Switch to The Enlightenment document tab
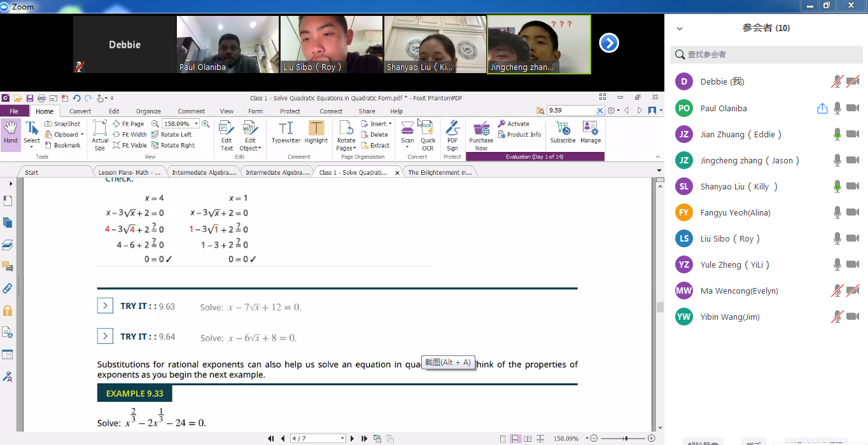868x445 pixels. pos(440,172)
